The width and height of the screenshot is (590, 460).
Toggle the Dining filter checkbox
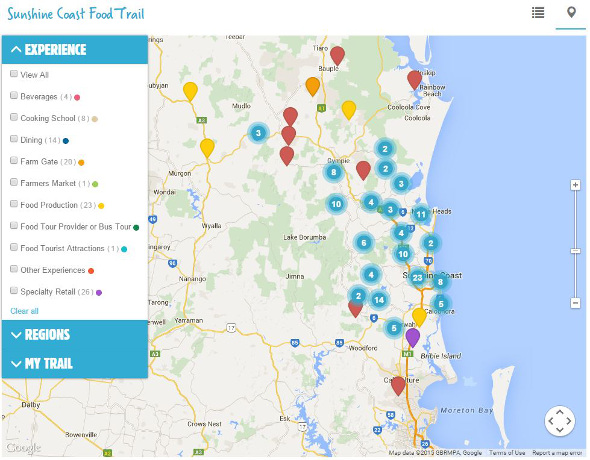(14, 139)
